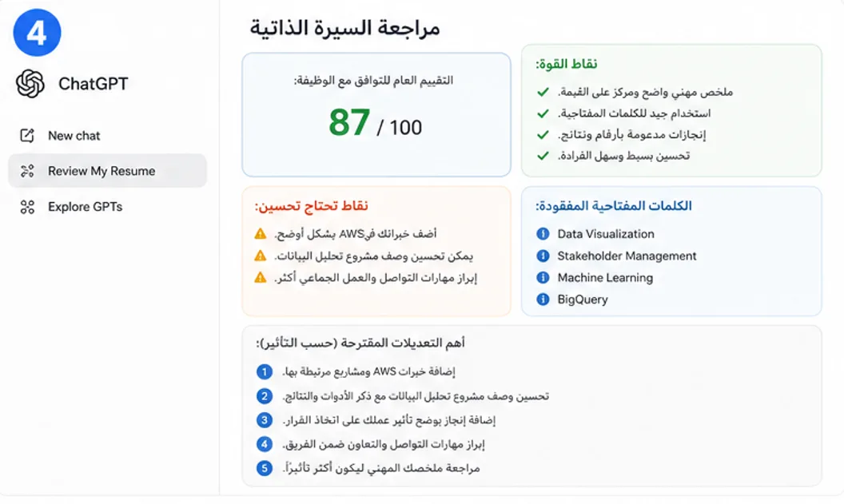This screenshot has width=844, height=504.
Task: Click the blue number 4 badge
Action: coord(37,33)
